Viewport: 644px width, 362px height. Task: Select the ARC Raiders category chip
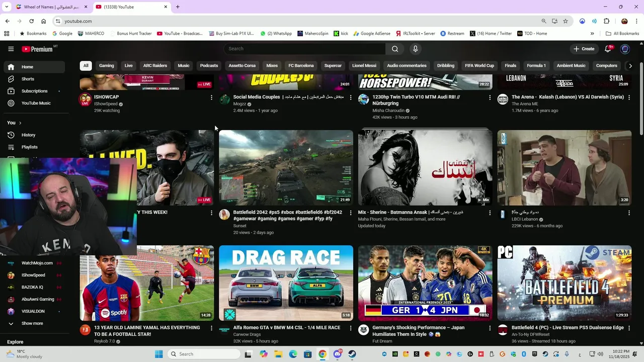(155, 66)
